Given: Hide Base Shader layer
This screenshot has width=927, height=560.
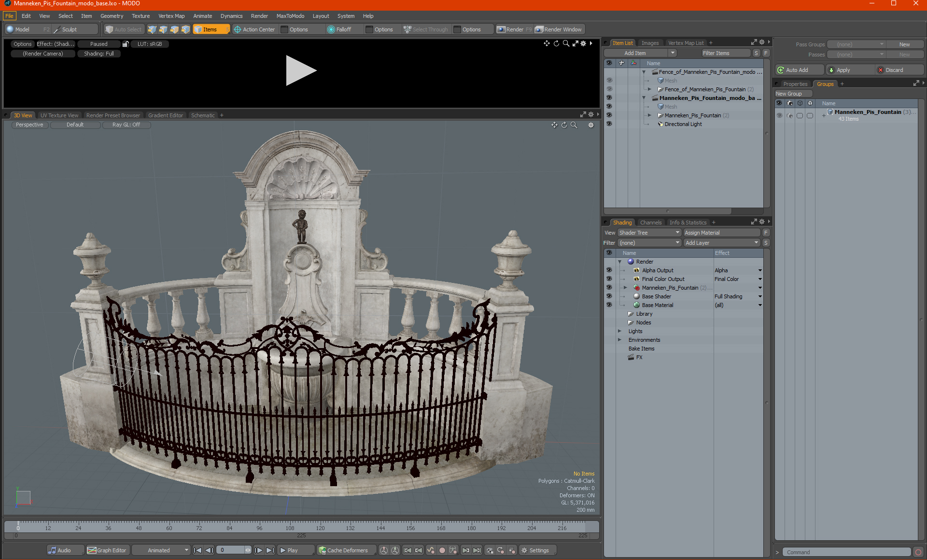Looking at the screenshot, I should click(x=609, y=296).
